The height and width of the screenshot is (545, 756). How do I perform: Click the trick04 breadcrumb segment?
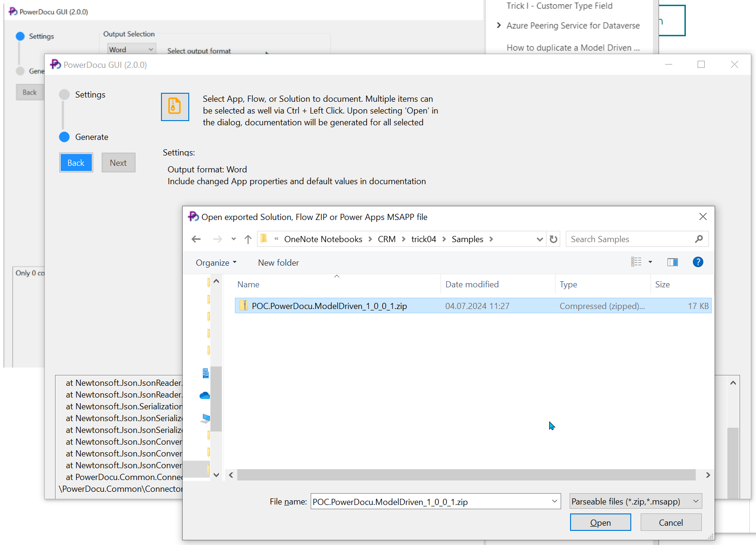pos(424,239)
